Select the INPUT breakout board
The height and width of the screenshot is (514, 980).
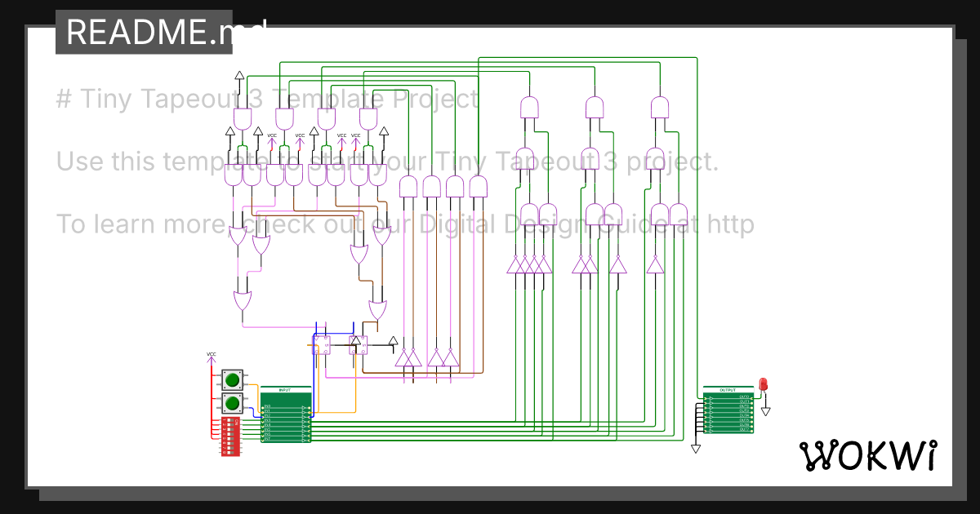pos(285,415)
